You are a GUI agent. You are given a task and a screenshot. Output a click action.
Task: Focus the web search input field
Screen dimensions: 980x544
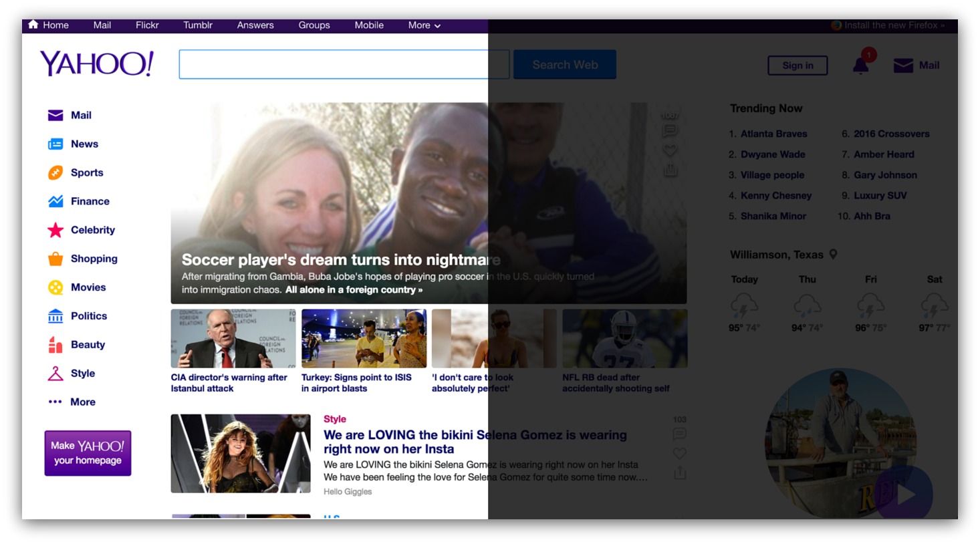[x=344, y=64]
